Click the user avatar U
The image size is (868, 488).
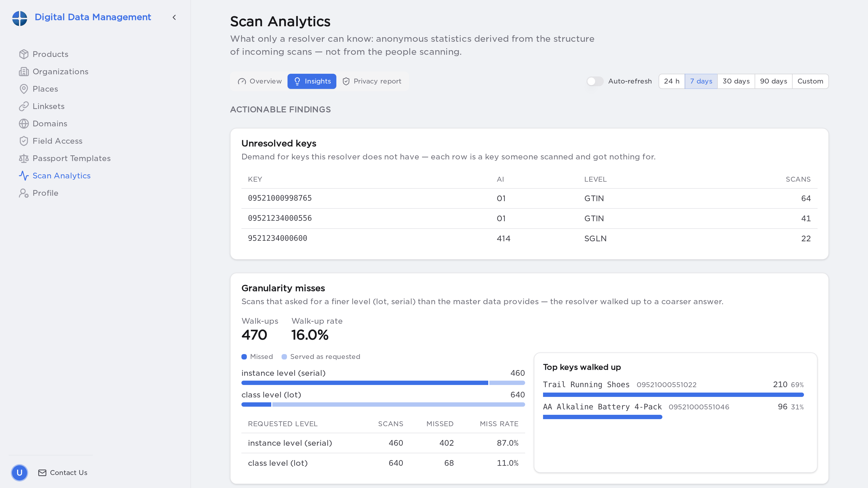20,473
